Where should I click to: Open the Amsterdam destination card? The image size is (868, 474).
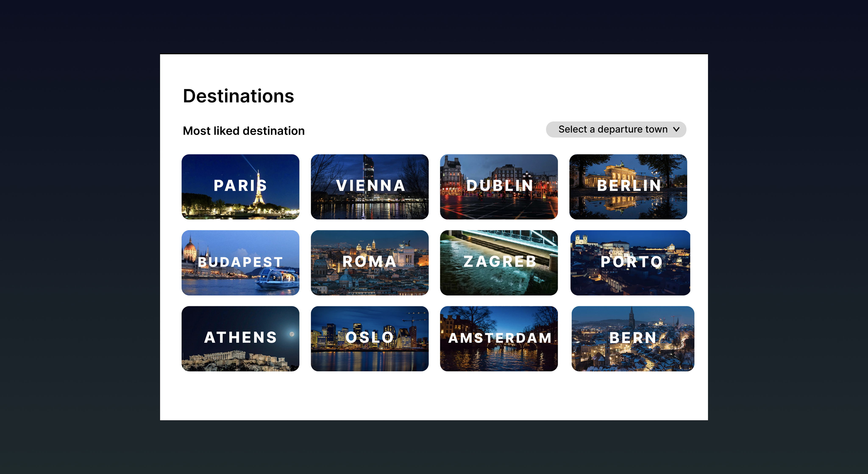tap(499, 338)
